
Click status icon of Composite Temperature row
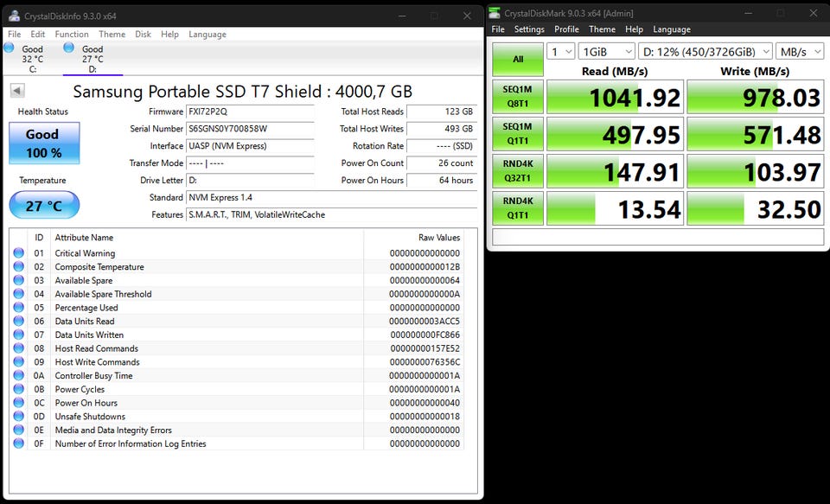(18, 267)
